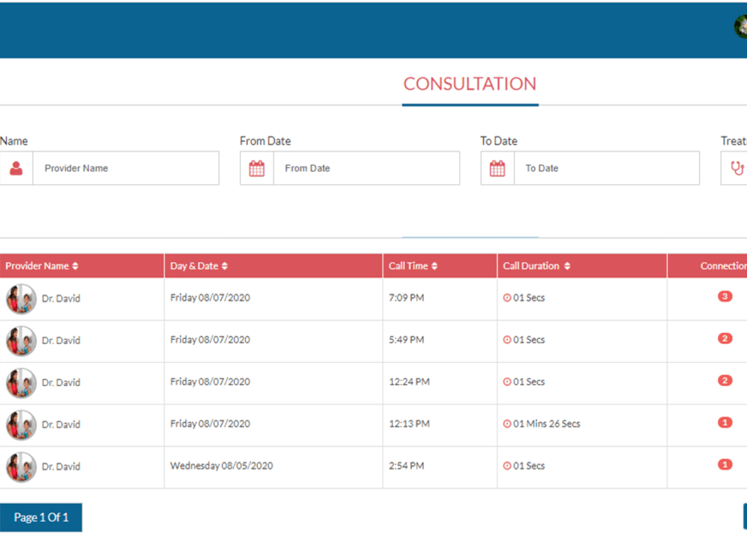The image size is (747, 560).
Task: Click the Day & Date column header
Action: 273,267
